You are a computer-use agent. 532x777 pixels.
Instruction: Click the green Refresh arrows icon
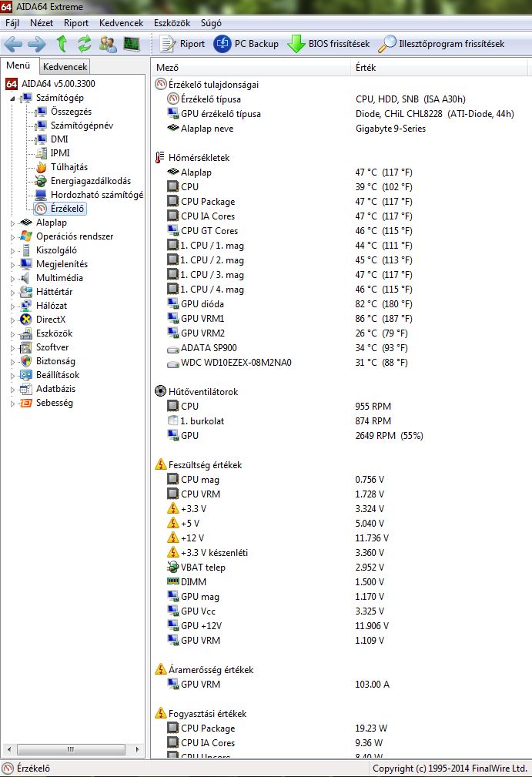[x=84, y=44]
